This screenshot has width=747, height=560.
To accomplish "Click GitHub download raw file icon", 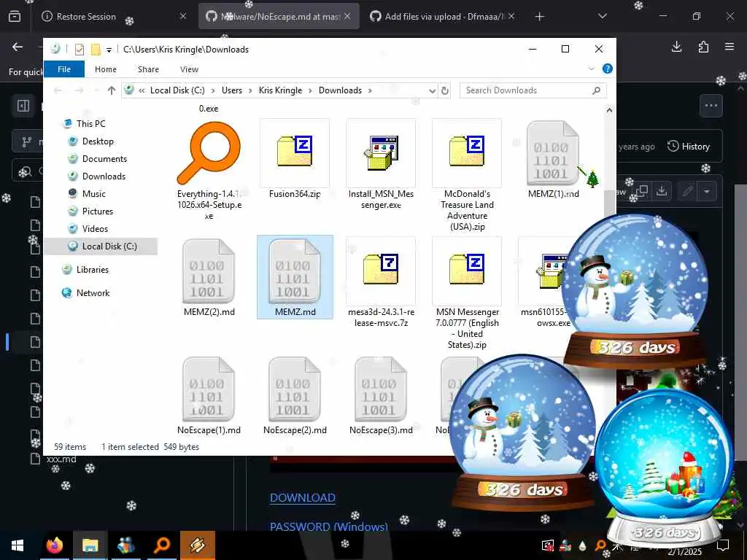I will 662,192.
